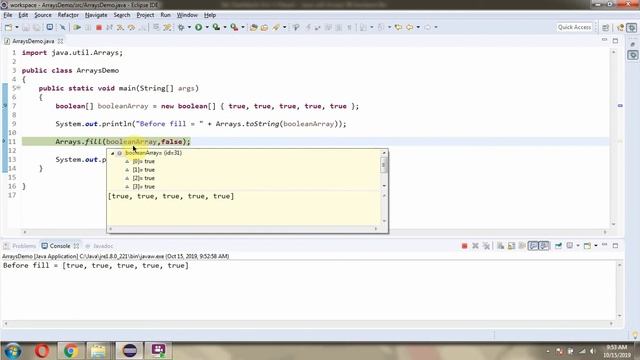The height and width of the screenshot is (360, 640).
Task: Click the Console red Terminate button
Action: click(464, 246)
